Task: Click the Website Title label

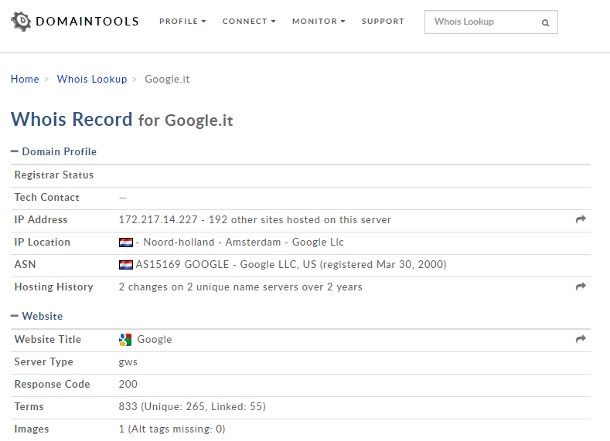Action: pyautogui.click(x=48, y=339)
